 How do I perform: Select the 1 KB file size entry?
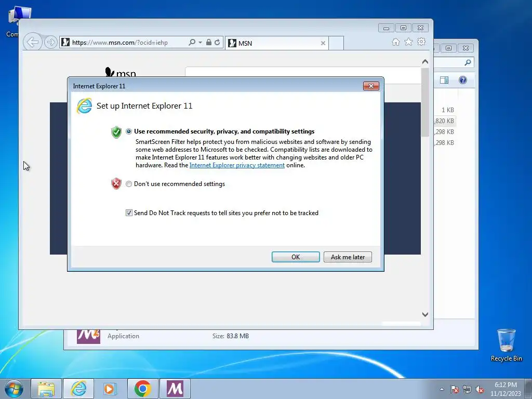[447, 110]
